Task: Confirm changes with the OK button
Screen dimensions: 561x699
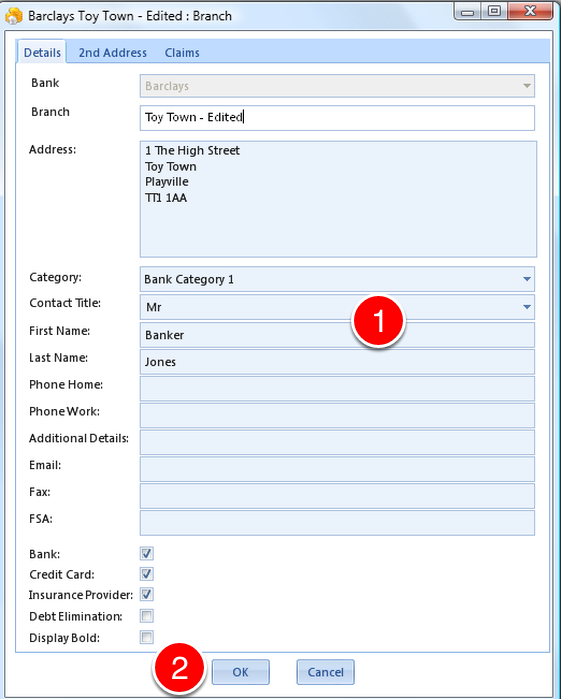Action: (x=240, y=672)
